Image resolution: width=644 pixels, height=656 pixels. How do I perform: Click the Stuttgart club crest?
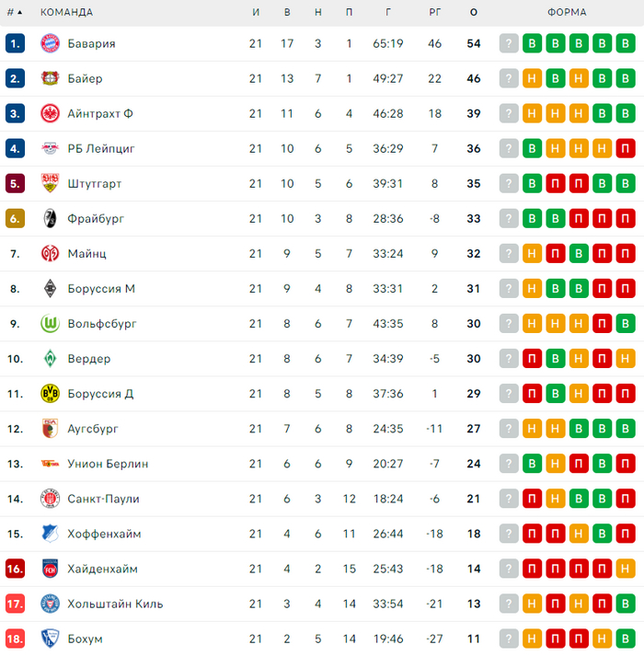[50, 183]
